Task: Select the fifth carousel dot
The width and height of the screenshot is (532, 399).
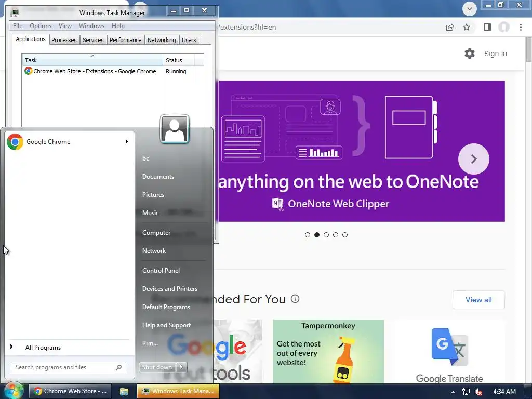Action: point(345,235)
